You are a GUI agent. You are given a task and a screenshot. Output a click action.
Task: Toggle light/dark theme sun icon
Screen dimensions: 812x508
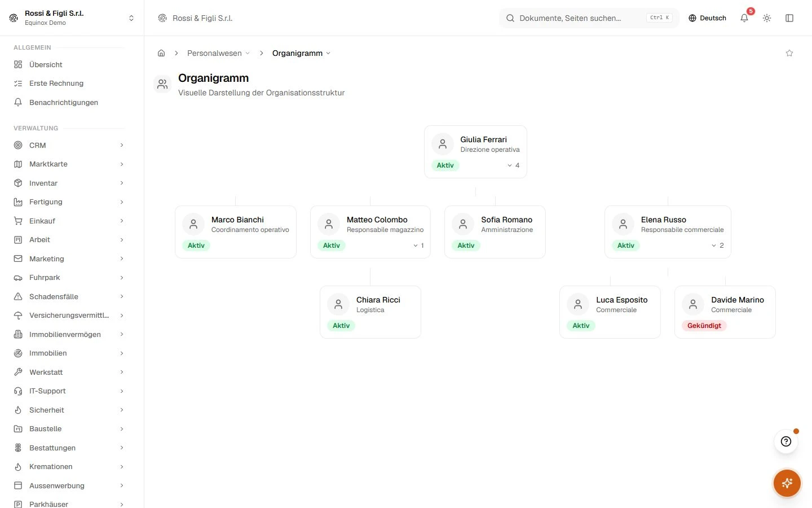tap(767, 18)
